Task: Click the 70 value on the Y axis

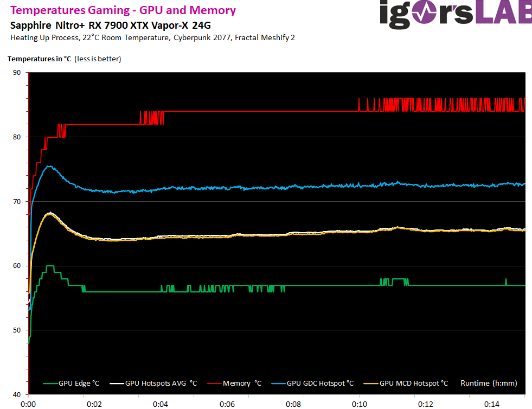Action: pyautogui.click(x=17, y=202)
